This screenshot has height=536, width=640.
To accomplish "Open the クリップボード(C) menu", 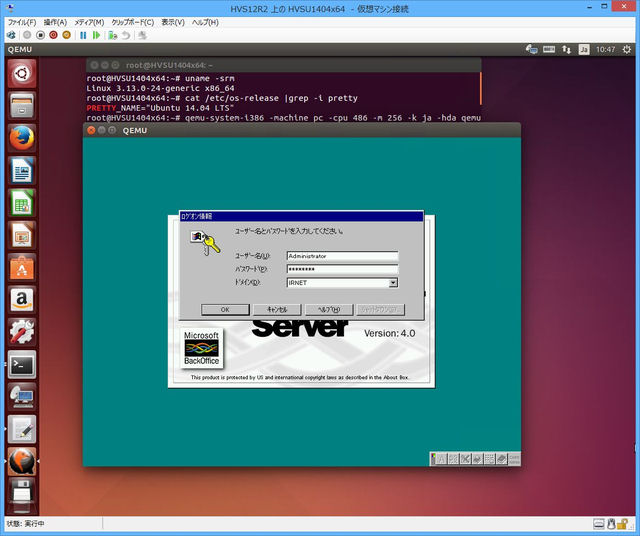I will pyautogui.click(x=133, y=22).
